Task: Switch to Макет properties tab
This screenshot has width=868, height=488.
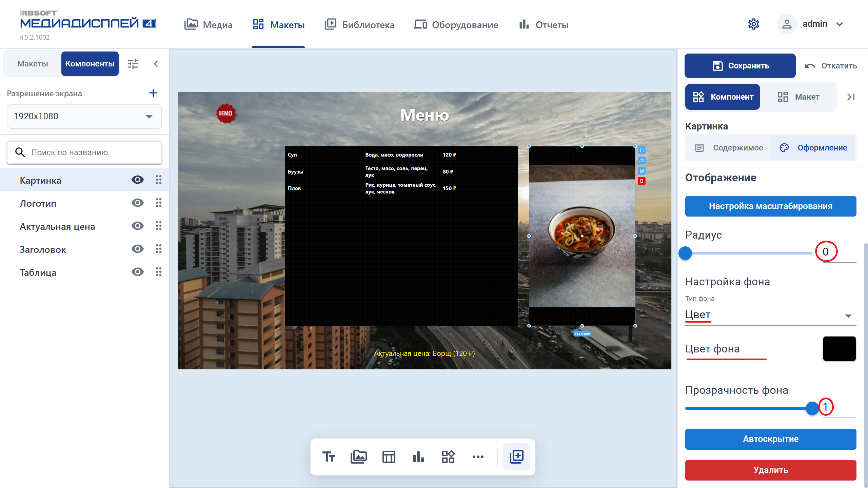Action: 798,97
